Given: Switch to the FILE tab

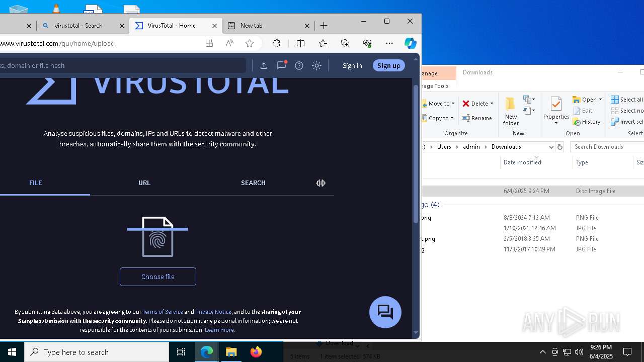Looking at the screenshot, I should pos(36,183).
